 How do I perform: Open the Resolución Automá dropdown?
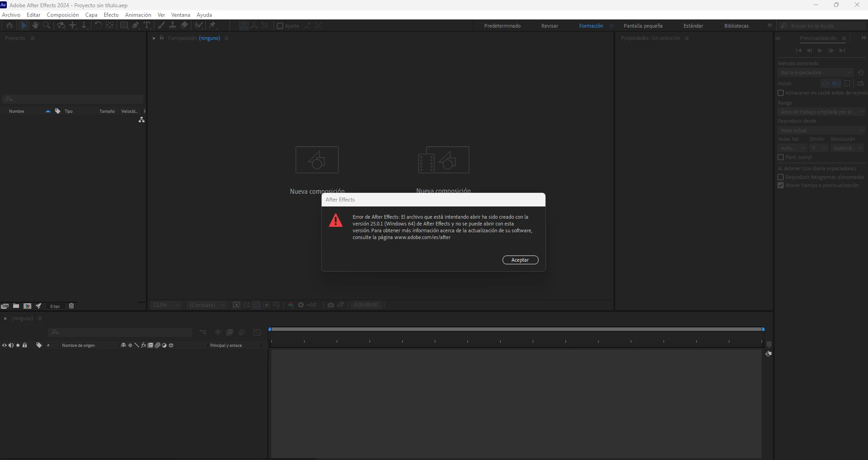tap(848, 148)
